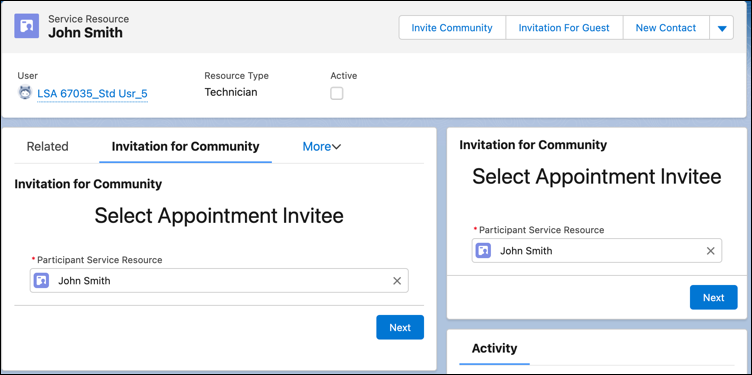752x375 pixels.
Task: Click the Invitation For Guest button
Action: 564,28
